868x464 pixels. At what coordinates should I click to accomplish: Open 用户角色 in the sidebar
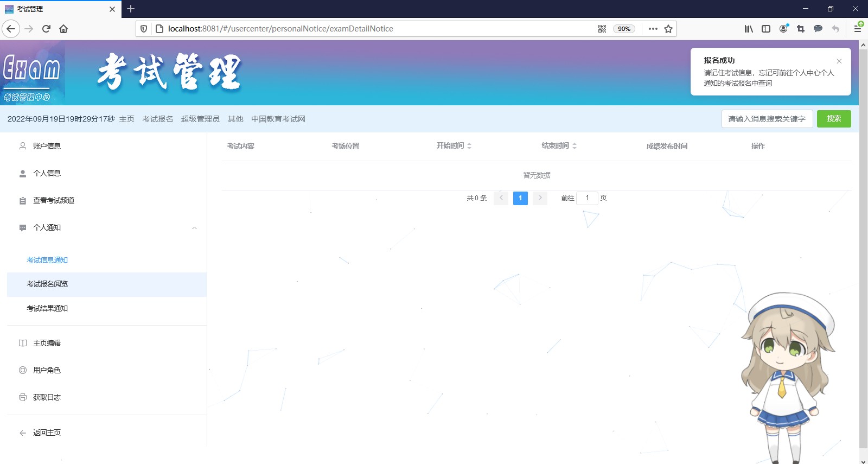(x=107, y=370)
